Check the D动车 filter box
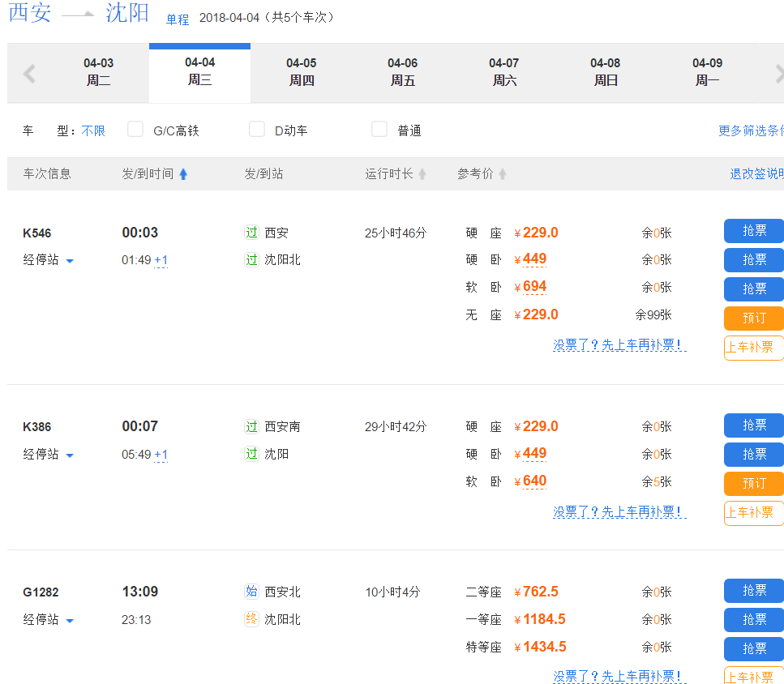The image size is (784, 684). [x=257, y=129]
